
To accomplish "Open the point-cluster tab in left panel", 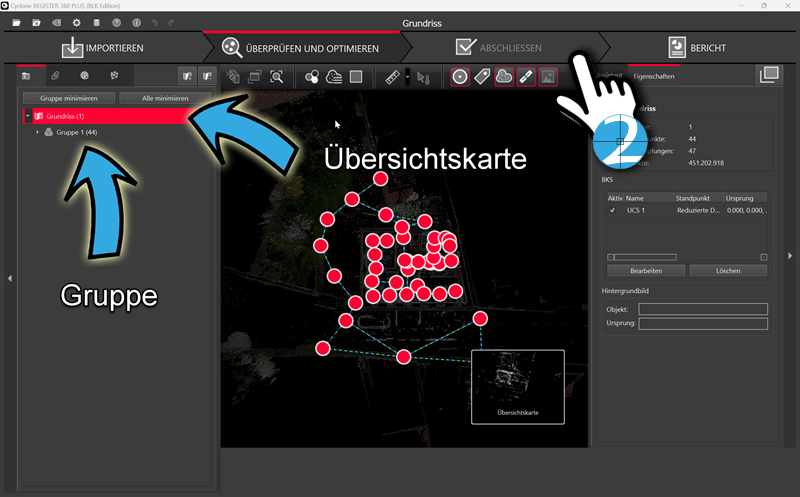I will pyautogui.click(x=114, y=76).
